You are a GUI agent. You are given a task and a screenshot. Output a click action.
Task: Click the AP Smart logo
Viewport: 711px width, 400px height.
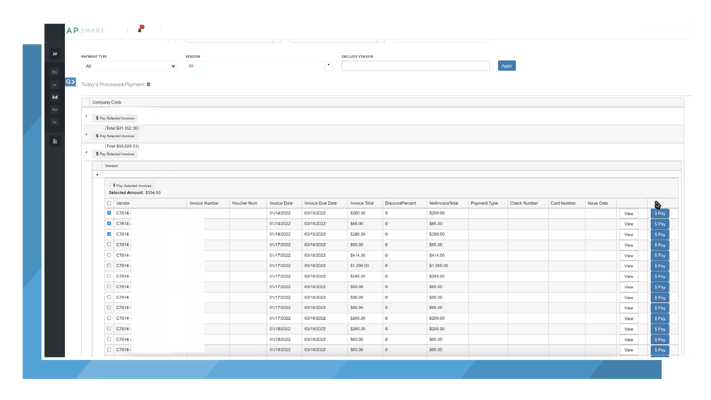coord(85,30)
